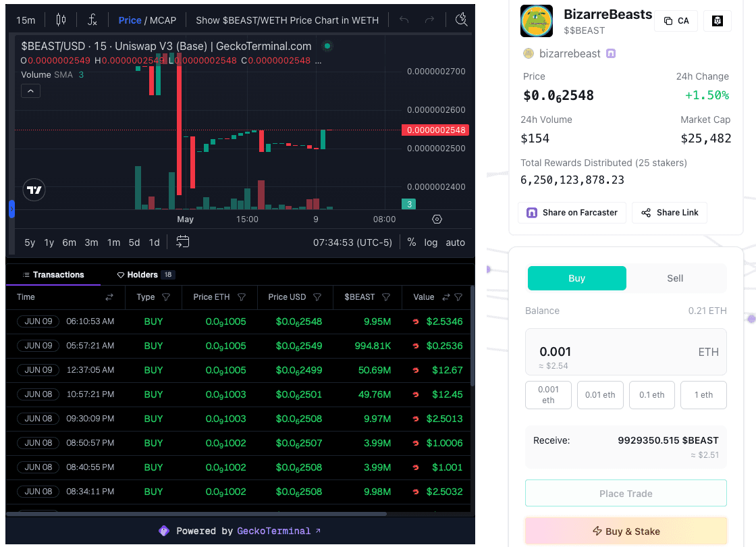Image resolution: width=756 pixels, height=547 pixels.
Task: Click the Buy & Stake button
Action: pos(626,531)
